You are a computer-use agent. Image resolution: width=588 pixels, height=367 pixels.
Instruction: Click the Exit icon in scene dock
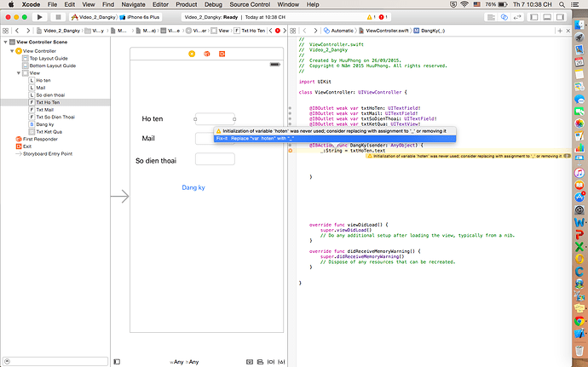(222, 54)
